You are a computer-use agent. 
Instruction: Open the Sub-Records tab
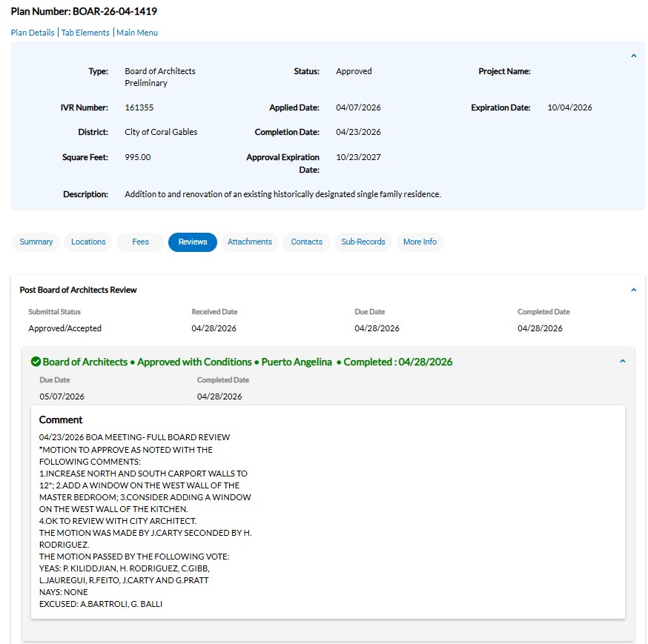click(x=363, y=242)
